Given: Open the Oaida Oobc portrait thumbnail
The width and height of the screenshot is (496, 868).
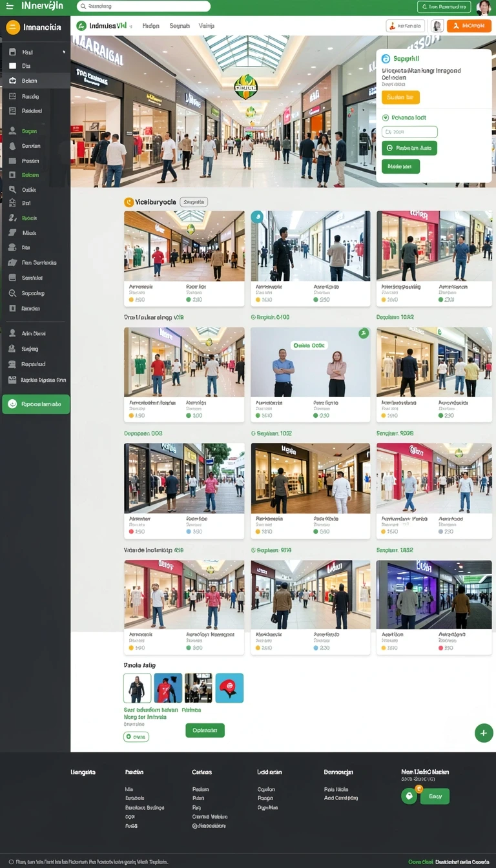Looking at the screenshot, I should (x=311, y=362).
